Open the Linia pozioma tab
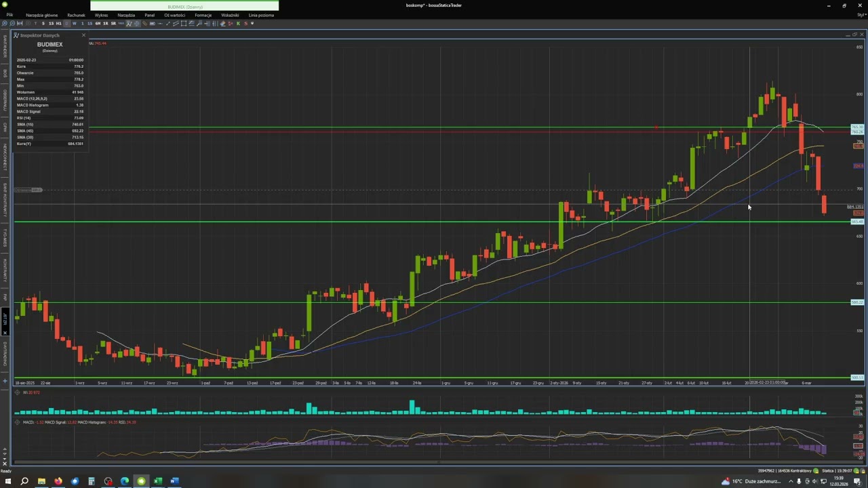The image size is (868, 488). click(x=261, y=15)
